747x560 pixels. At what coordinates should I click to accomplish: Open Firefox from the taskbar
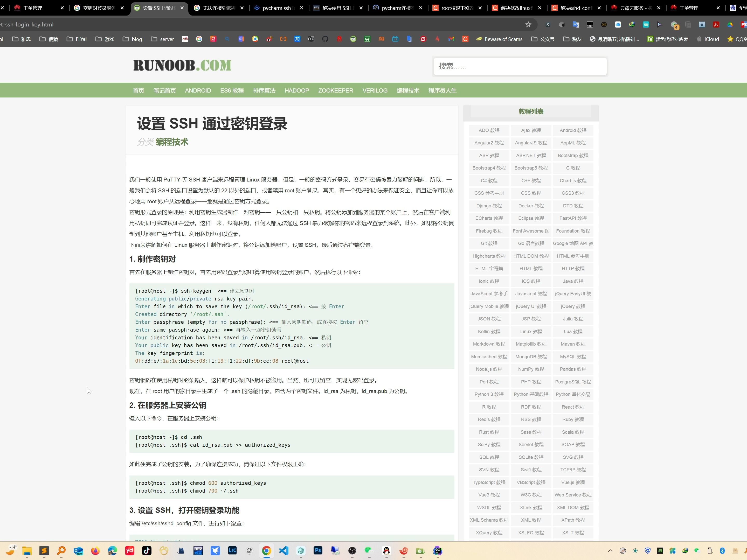coord(95,551)
